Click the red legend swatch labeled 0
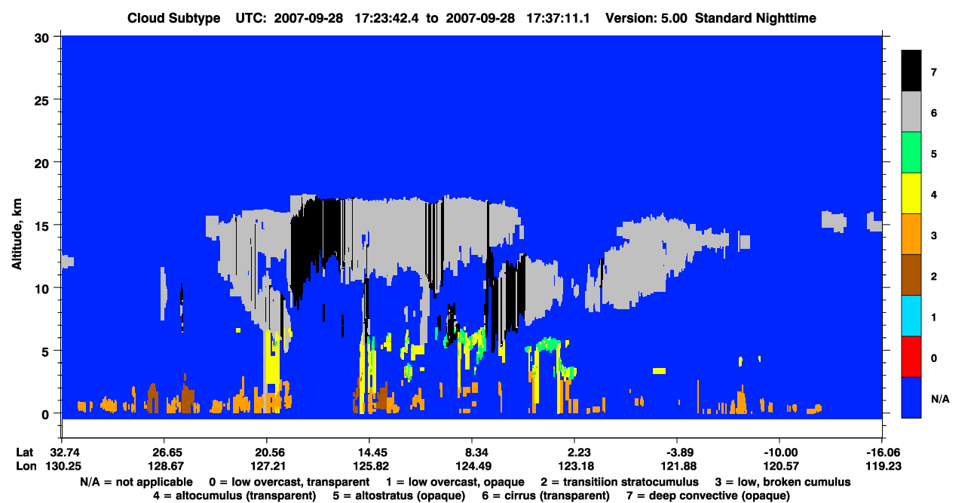 coord(911,357)
